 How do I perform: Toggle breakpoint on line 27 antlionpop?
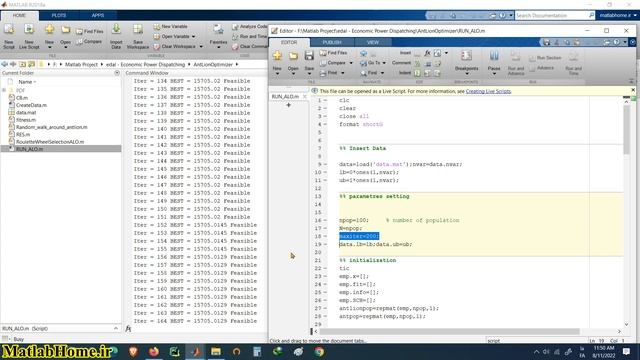[x=325, y=309]
